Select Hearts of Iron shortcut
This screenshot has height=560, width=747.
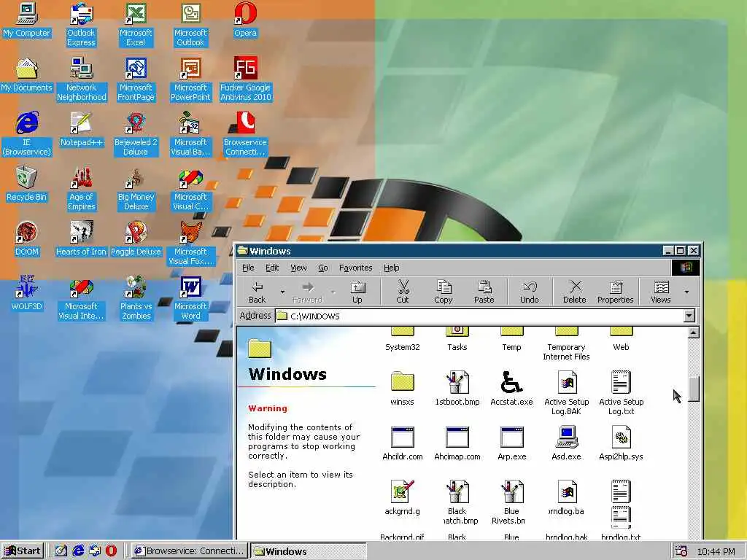81,239
